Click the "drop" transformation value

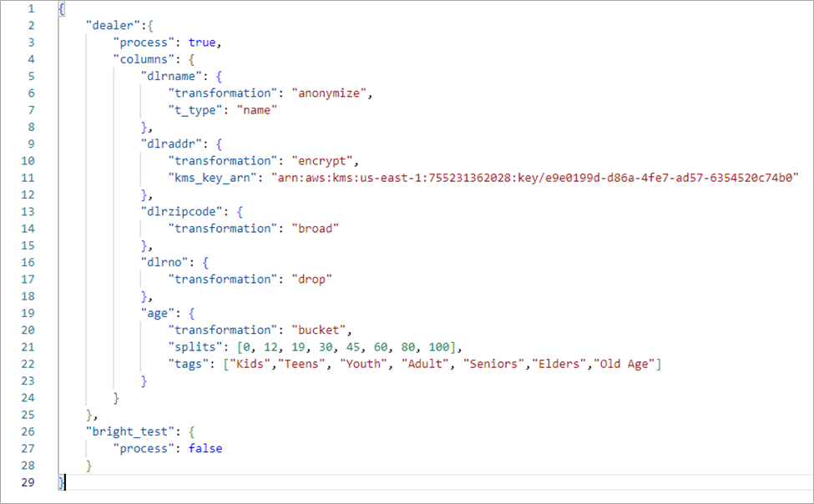tap(311, 280)
